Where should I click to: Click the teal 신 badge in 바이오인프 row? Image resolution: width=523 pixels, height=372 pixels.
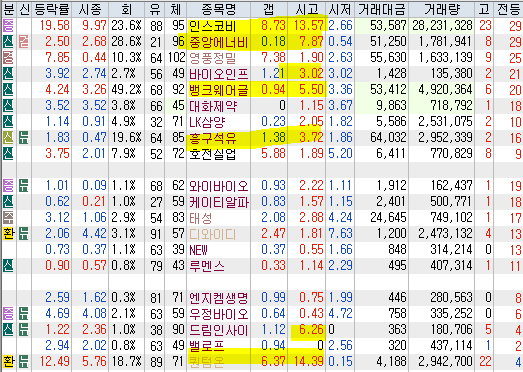8,73
